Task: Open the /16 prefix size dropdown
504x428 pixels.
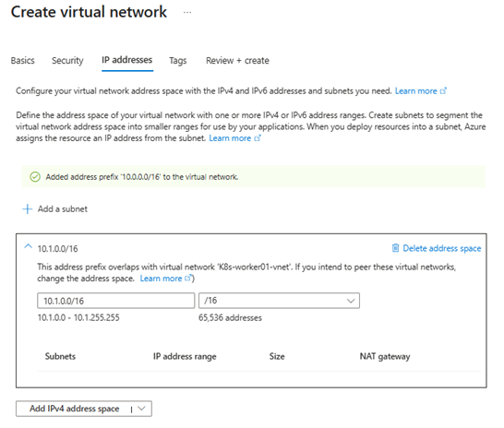Action: coord(279,301)
